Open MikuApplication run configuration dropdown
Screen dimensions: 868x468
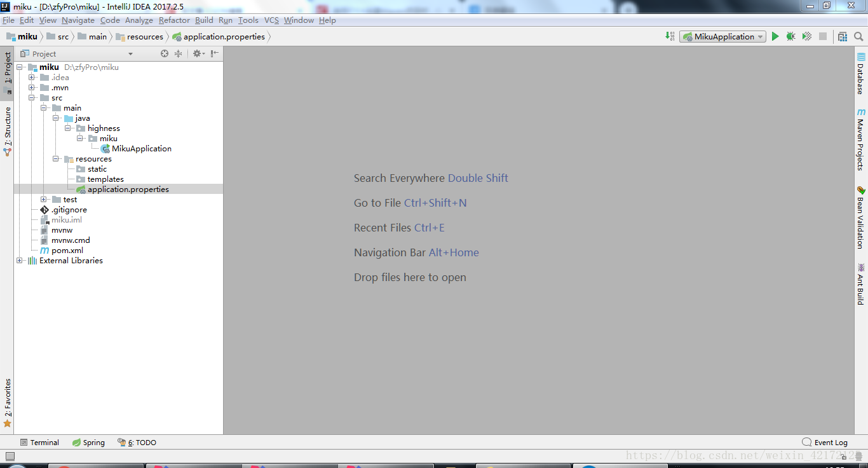click(722, 37)
